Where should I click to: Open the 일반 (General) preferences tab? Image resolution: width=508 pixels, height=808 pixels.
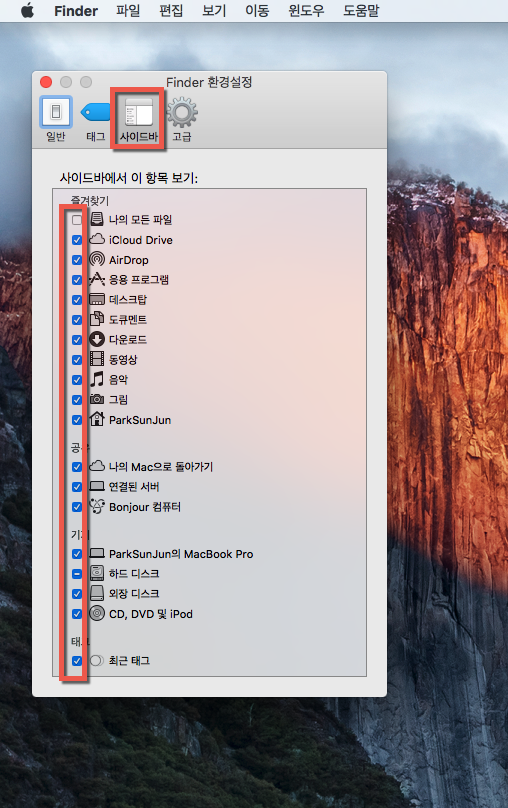click(56, 119)
